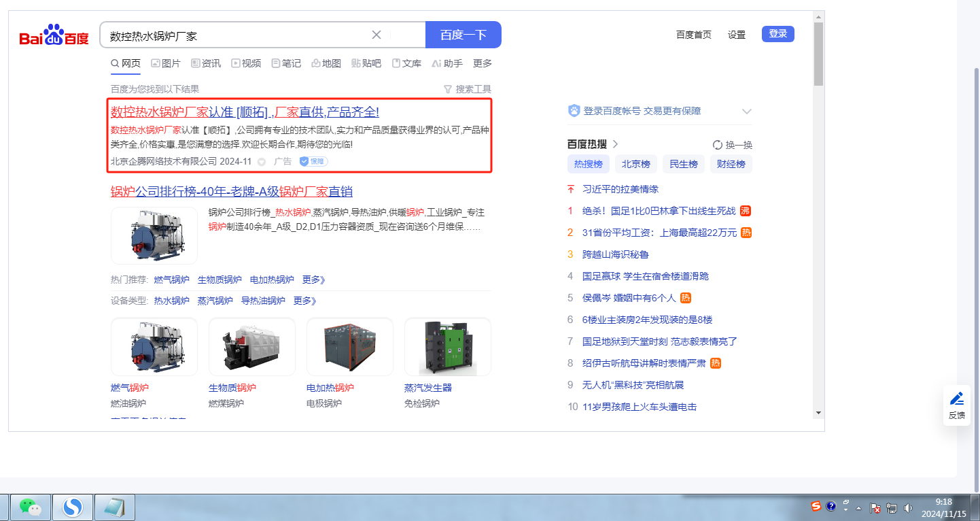Click the 百度一下 search button
This screenshot has width=980, height=521.
point(463,35)
